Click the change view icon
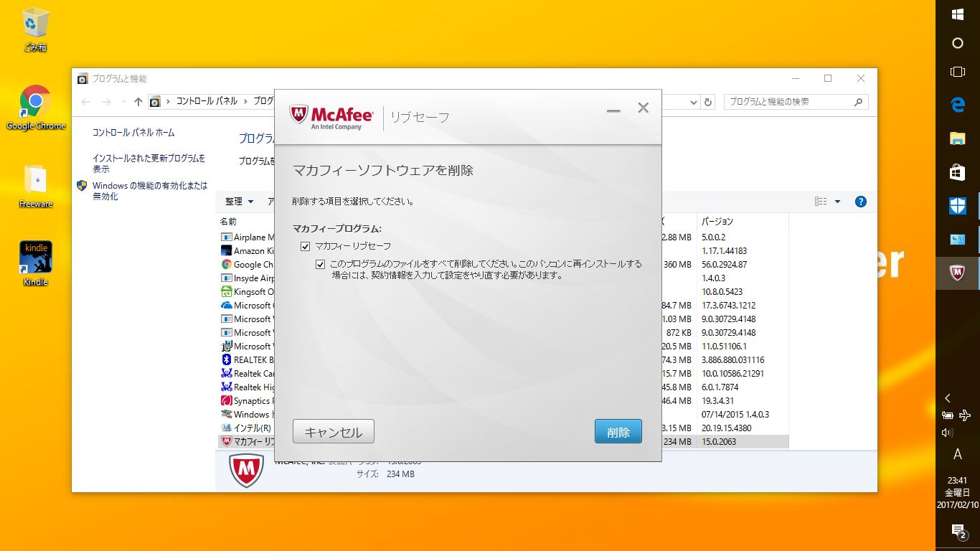The image size is (980, 551). click(x=821, y=202)
